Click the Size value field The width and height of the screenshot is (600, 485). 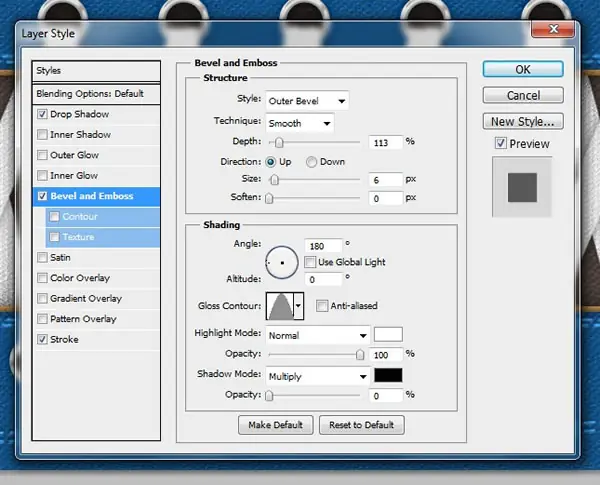tap(386, 180)
